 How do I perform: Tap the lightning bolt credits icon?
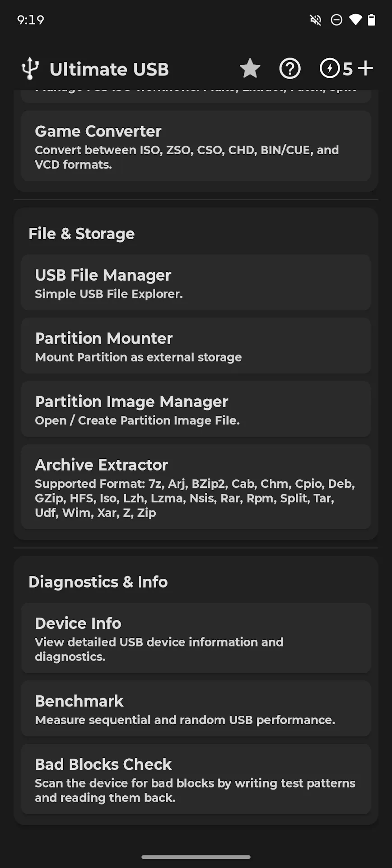pos(330,69)
